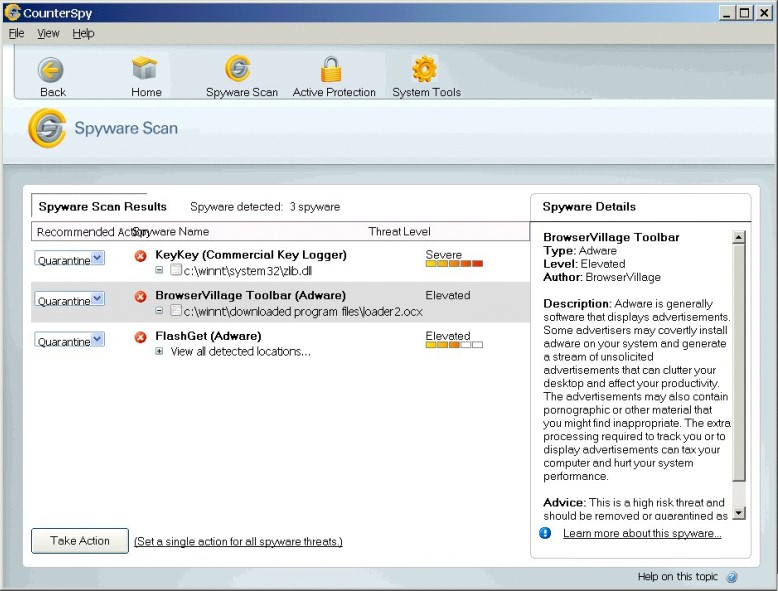
Task: Close the CounterSpy window
Action: click(x=764, y=13)
